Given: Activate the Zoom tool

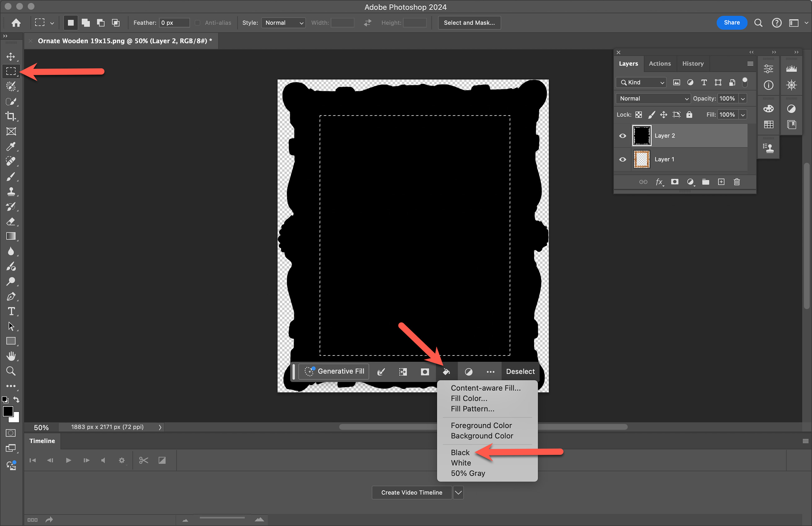Looking at the screenshot, I should click(11, 371).
